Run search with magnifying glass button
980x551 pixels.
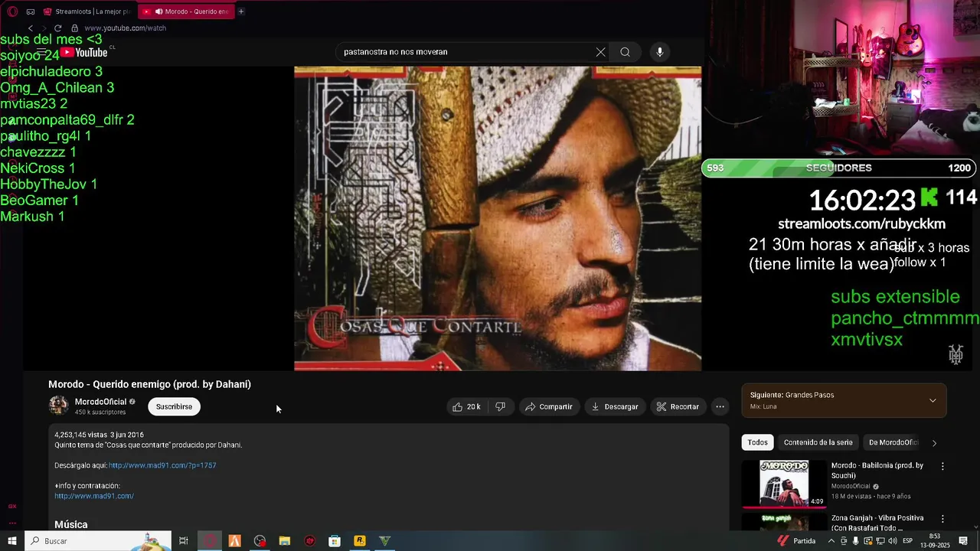point(626,52)
